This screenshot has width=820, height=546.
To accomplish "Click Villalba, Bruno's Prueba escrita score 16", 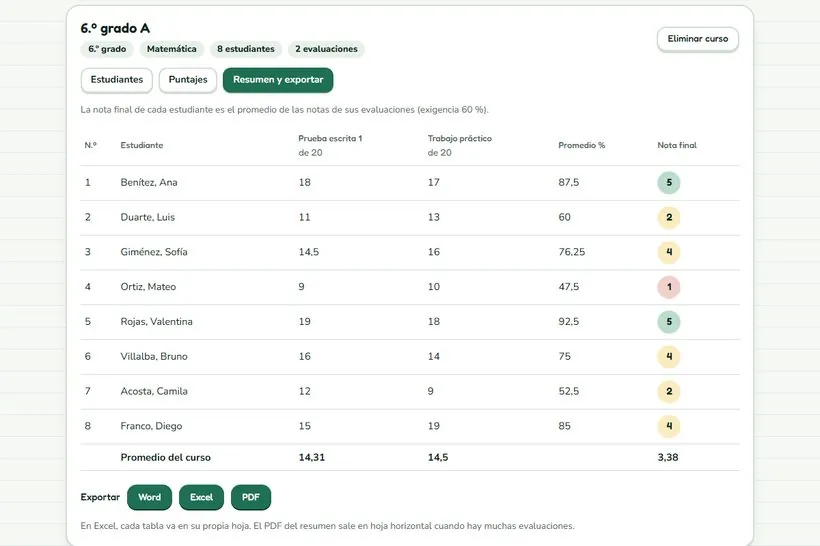I will point(304,357).
